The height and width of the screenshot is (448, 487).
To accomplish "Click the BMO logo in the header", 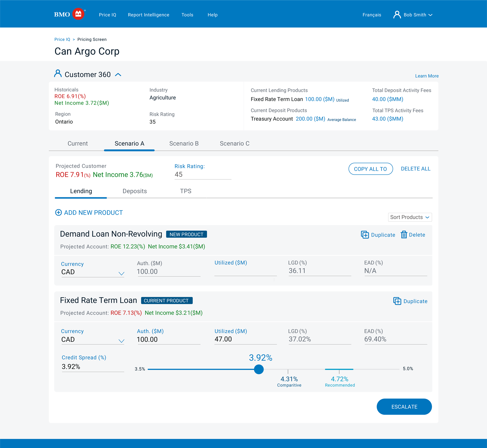I will pyautogui.click(x=69, y=14).
